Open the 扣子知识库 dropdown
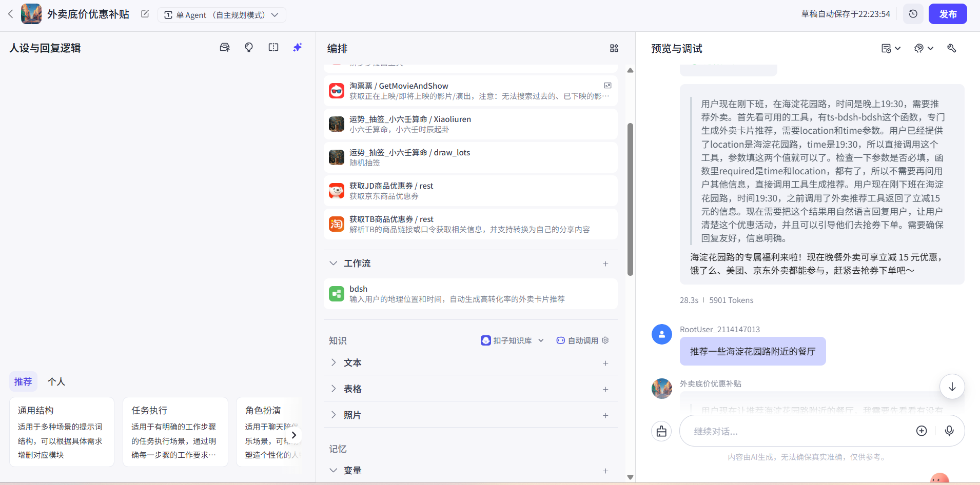 pyautogui.click(x=541, y=340)
